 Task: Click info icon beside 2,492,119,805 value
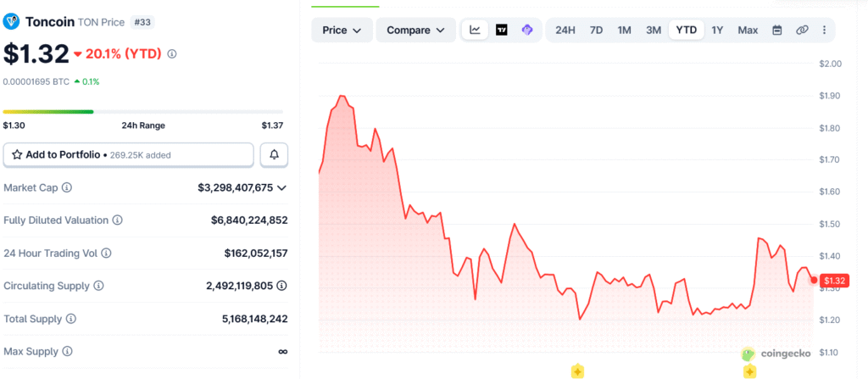pyautogui.click(x=281, y=286)
